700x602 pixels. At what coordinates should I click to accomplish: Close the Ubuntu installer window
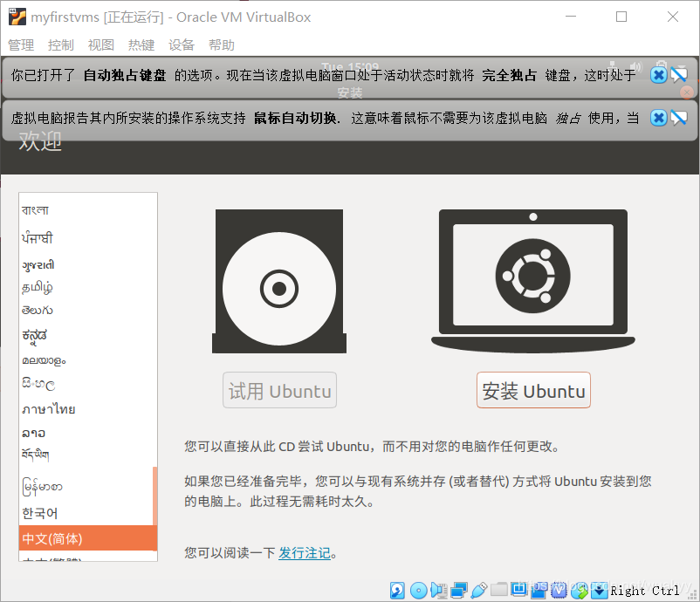pyautogui.click(x=687, y=92)
